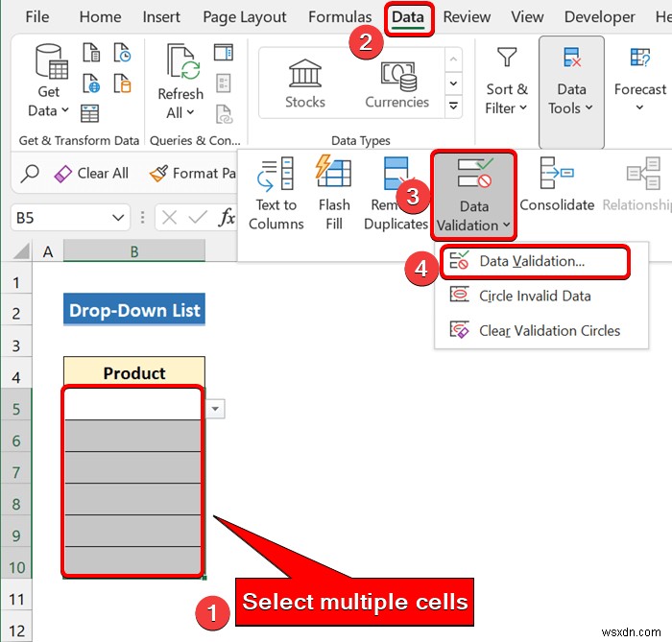Click Remove Duplicates
The height and width of the screenshot is (642, 672).
pos(396,194)
